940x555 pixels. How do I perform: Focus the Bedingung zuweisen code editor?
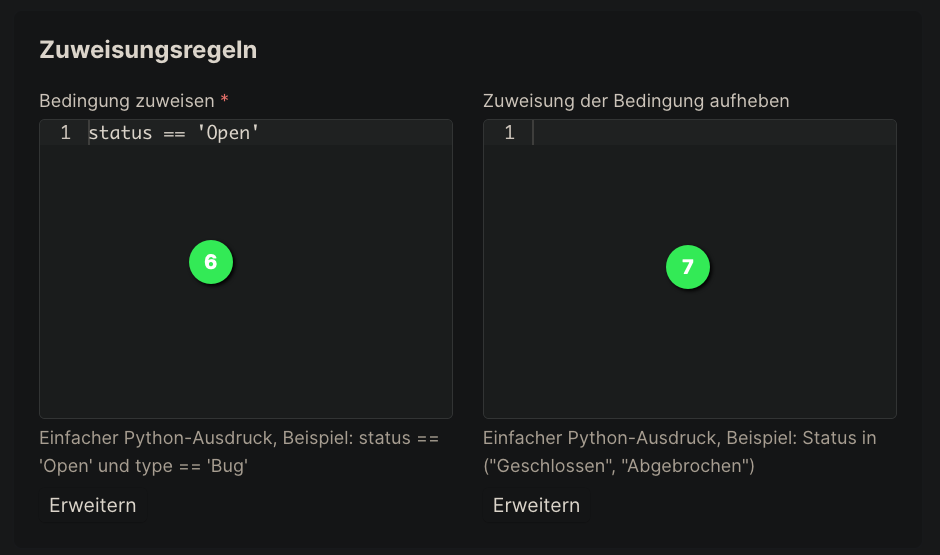(246, 269)
